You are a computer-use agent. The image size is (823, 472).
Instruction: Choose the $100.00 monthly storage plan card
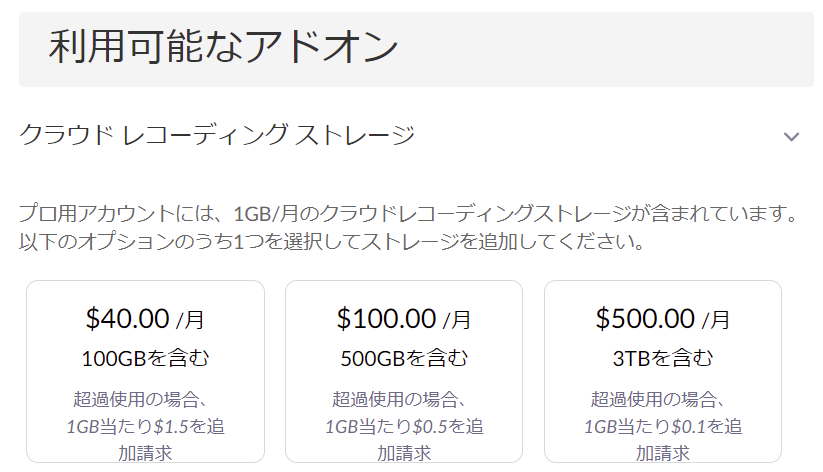pyautogui.click(x=404, y=372)
